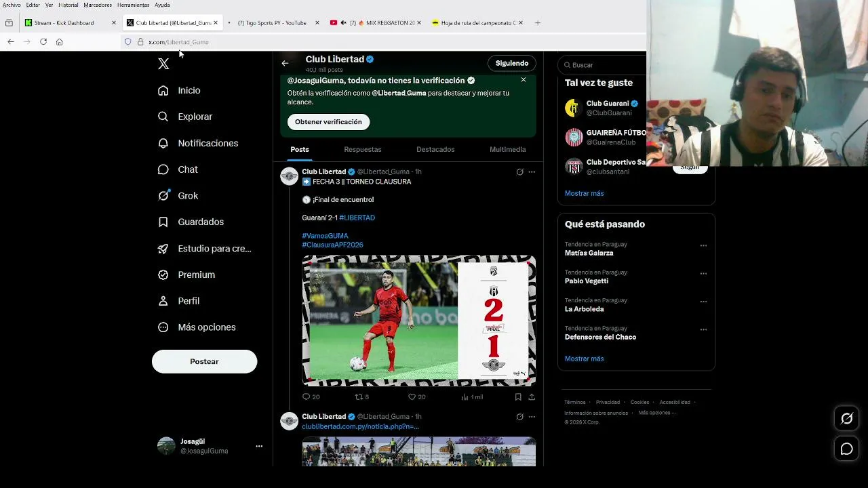Switch to the Respuestas tab

363,149
